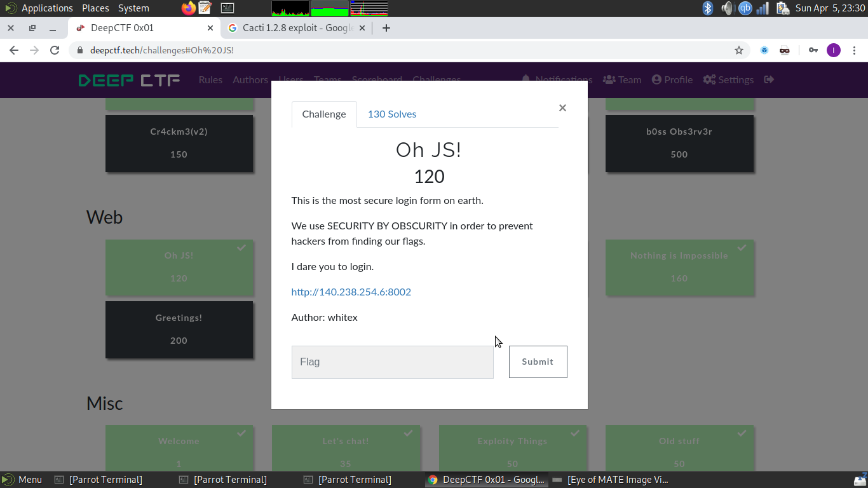Screen dimensions: 868x488
Task: Open the Chrome three-dot menu
Action: point(854,49)
